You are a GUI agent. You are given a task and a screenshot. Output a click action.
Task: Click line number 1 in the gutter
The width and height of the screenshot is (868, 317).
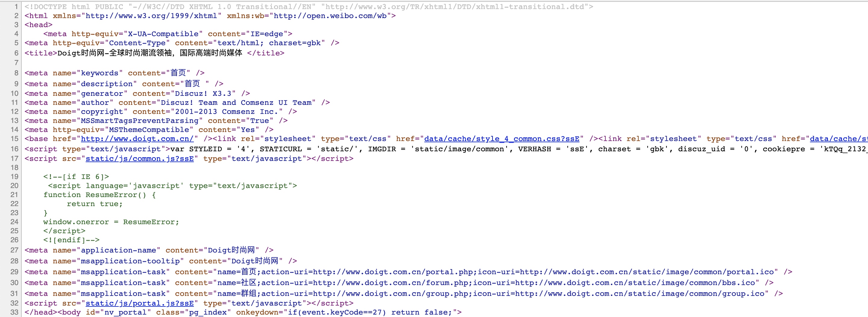pos(15,7)
